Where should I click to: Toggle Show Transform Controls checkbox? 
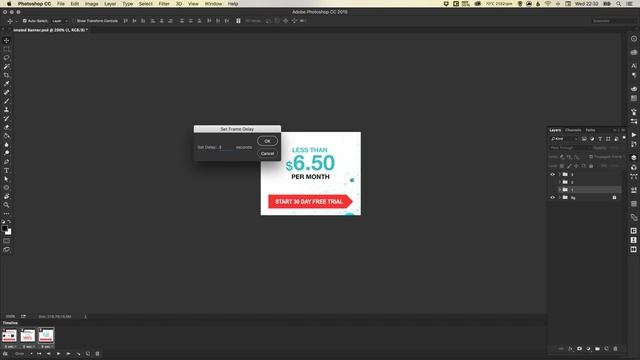pos(74,21)
